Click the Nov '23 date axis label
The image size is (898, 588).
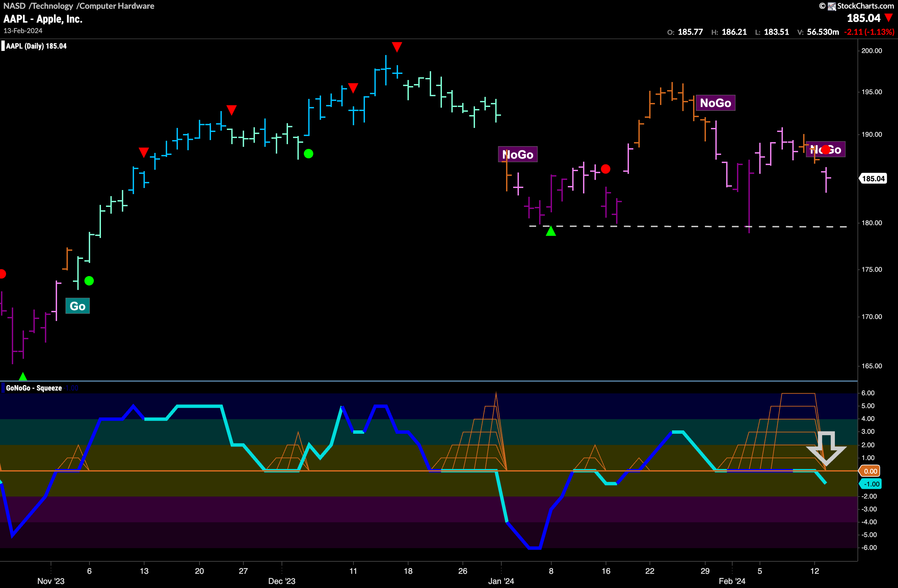[51, 581]
